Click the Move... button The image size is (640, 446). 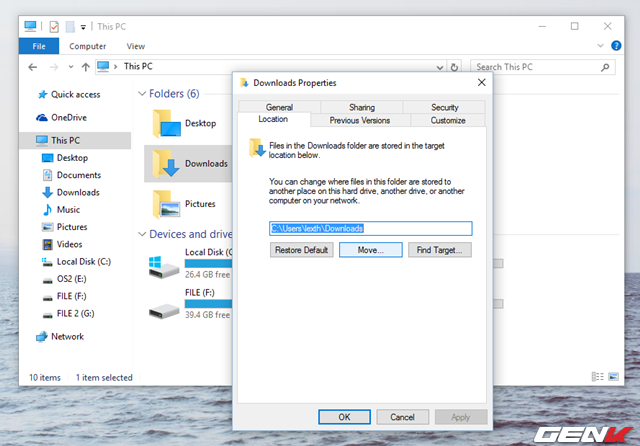point(369,250)
